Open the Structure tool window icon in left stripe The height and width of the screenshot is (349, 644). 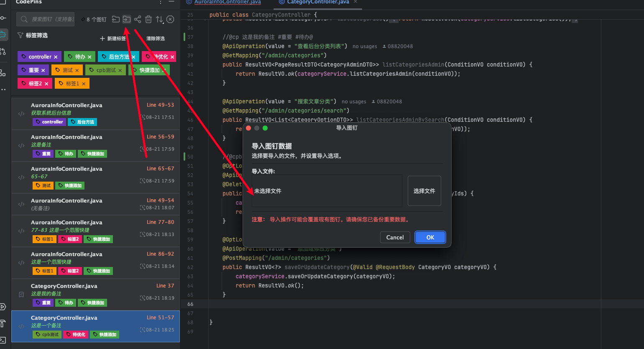point(3,73)
